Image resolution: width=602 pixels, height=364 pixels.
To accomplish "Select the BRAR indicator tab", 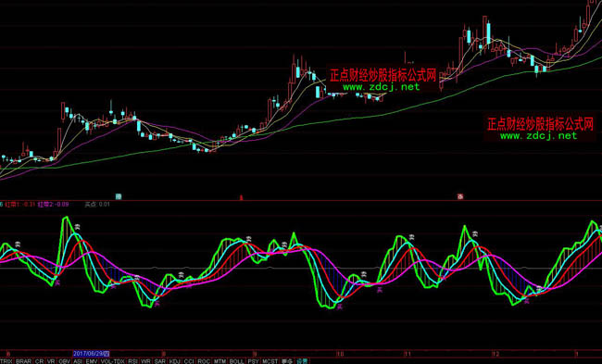I will tap(23, 361).
